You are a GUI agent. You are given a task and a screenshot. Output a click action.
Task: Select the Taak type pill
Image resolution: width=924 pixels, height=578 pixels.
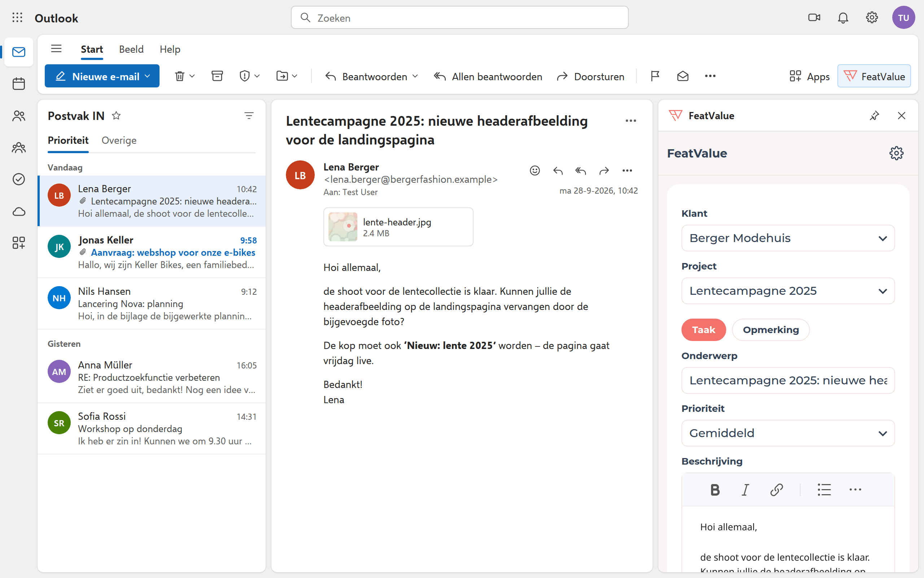coord(703,329)
